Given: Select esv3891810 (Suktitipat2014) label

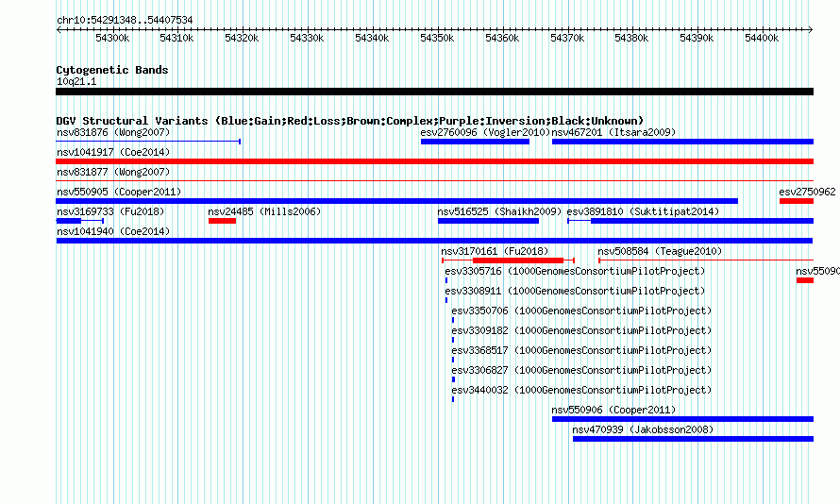Looking at the screenshot, I should click(x=643, y=211).
